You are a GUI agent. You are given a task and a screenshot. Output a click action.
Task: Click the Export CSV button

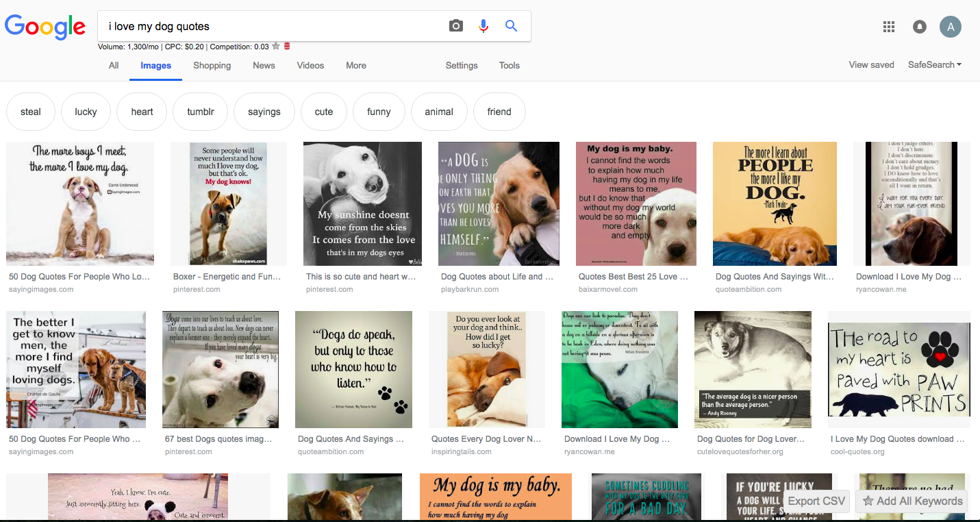(x=816, y=501)
